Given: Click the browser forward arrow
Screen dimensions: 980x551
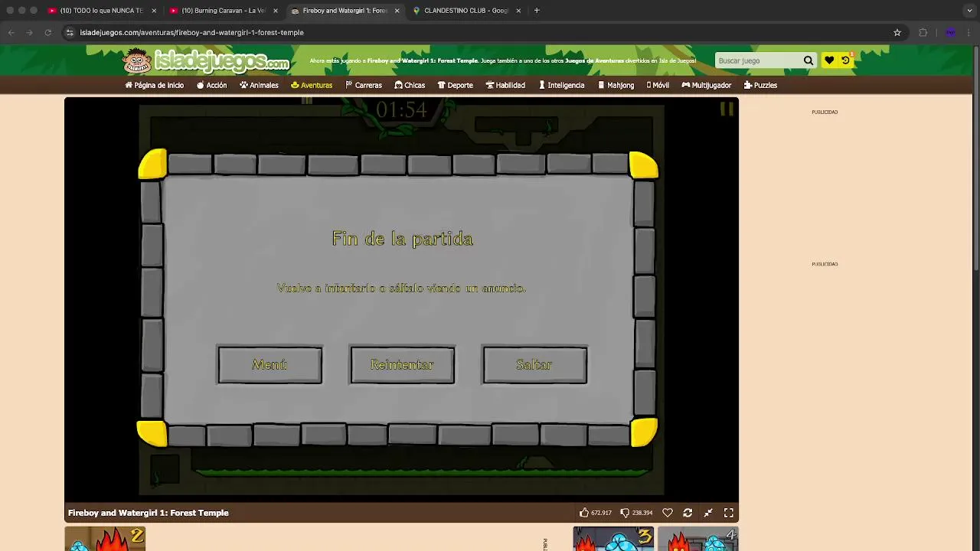Looking at the screenshot, I should coord(29,32).
